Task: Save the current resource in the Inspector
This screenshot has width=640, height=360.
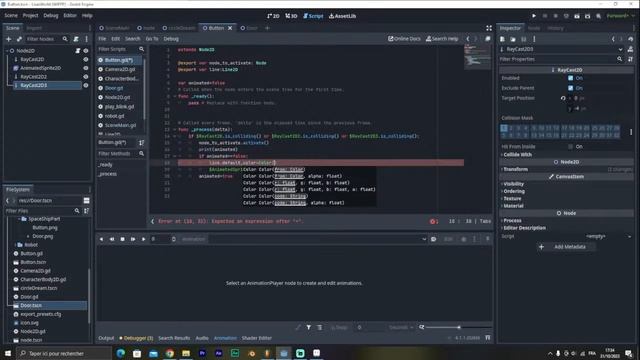Action: [524, 39]
